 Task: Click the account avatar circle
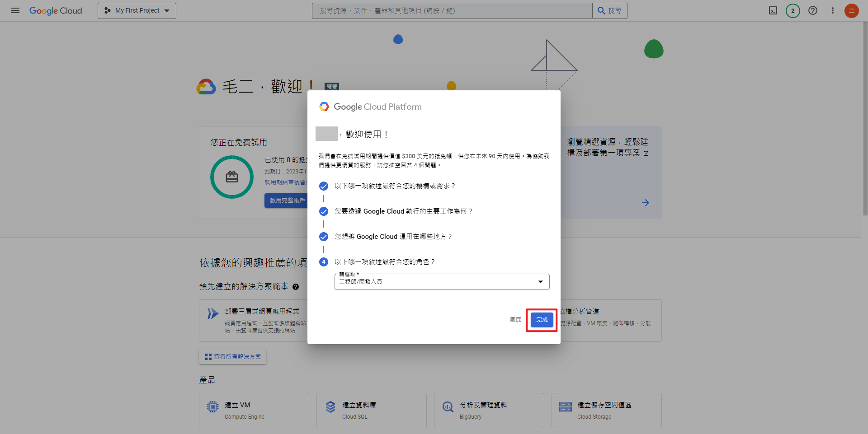[852, 10]
